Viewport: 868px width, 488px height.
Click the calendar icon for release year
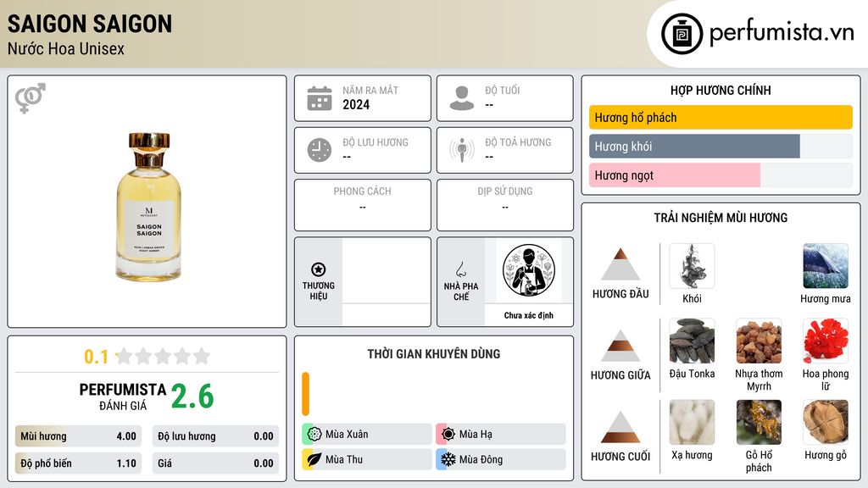[320, 98]
